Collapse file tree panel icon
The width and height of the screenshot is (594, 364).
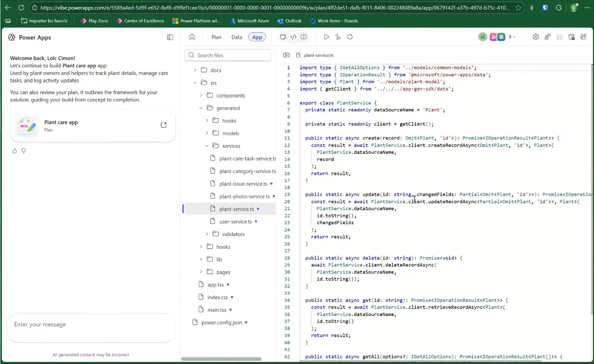coord(286,55)
